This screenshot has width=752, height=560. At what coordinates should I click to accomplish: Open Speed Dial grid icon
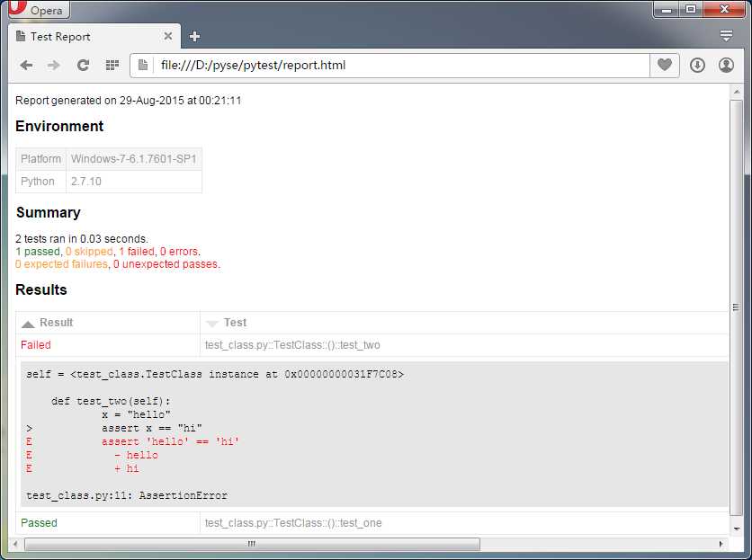pyautogui.click(x=112, y=66)
